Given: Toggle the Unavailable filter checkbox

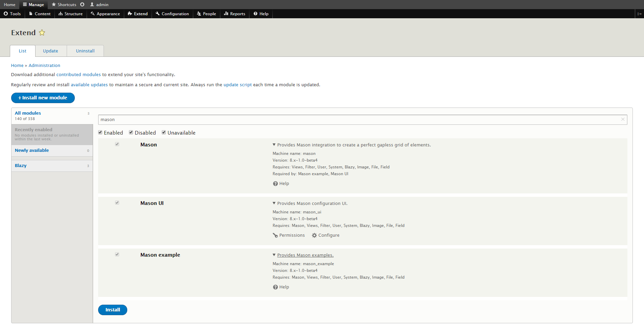Looking at the screenshot, I should 164,133.
